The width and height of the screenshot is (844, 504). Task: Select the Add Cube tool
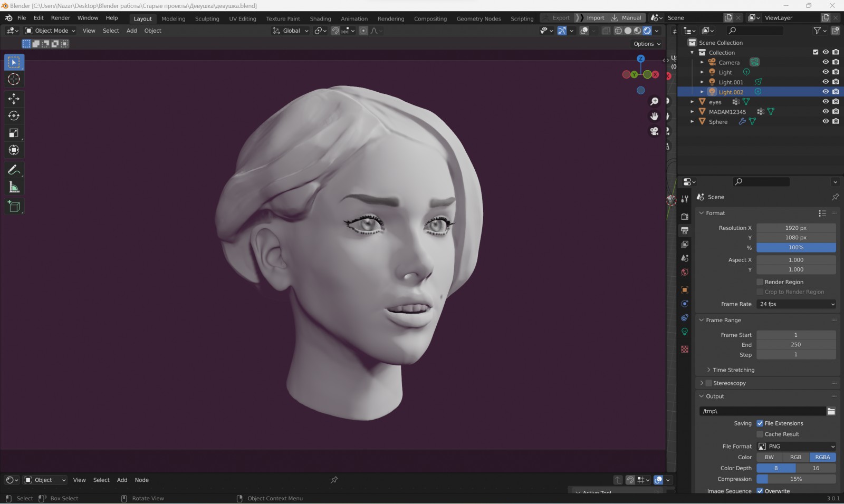pyautogui.click(x=14, y=207)
